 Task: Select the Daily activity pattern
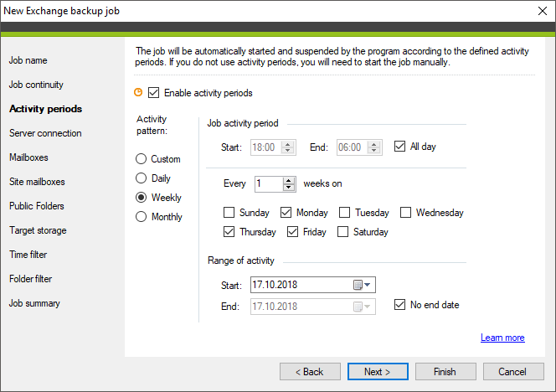(x=142, y=178)
